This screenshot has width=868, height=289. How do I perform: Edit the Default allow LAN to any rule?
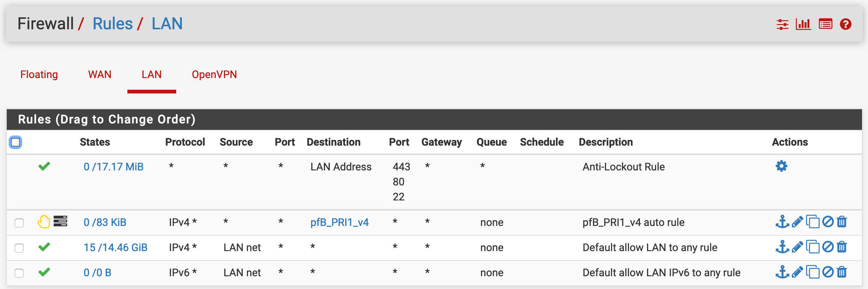click(797, 247)
